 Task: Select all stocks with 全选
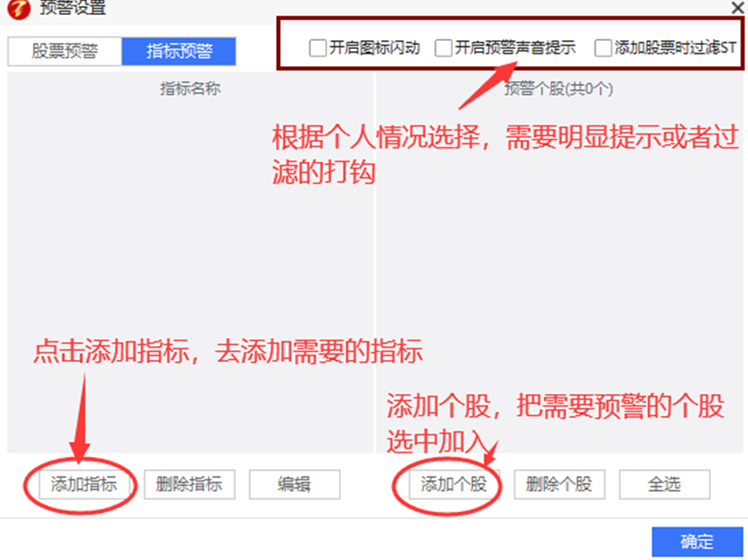click(x=664, y=484)
